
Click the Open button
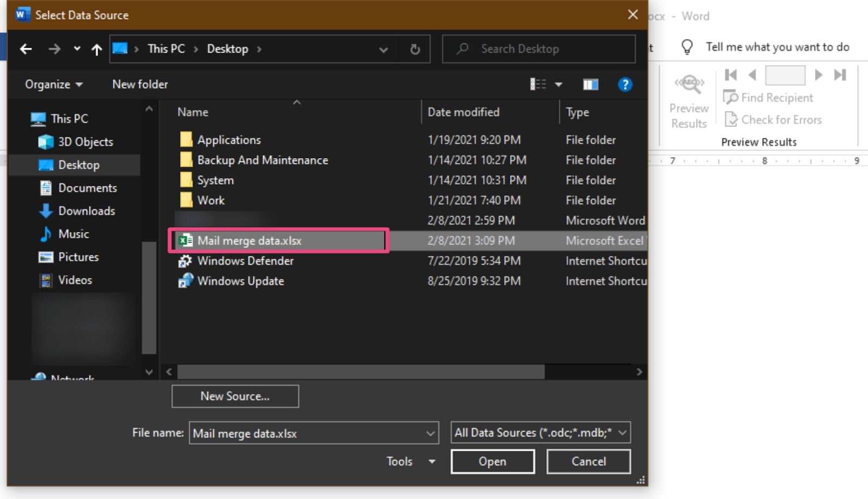point(493,462)
